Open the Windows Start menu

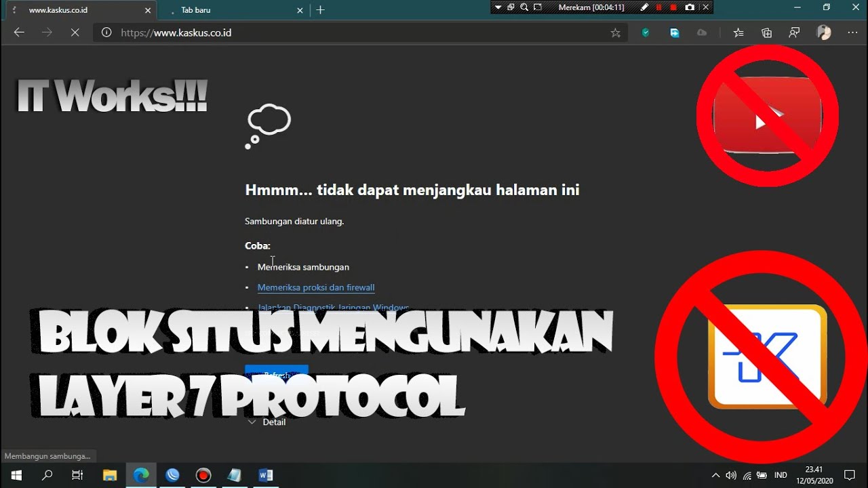point(16,475)
